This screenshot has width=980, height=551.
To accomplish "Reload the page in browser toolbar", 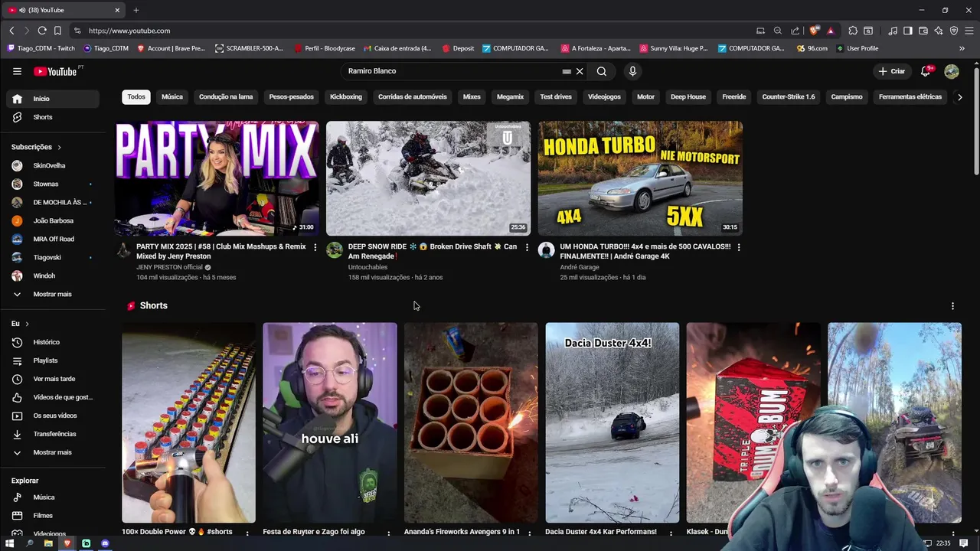I will pos(42,31).
